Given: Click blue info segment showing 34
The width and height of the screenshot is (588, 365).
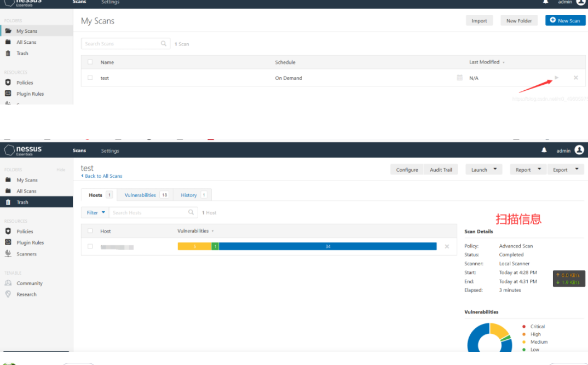Looking at the screenshot, I should coord(328,246).
